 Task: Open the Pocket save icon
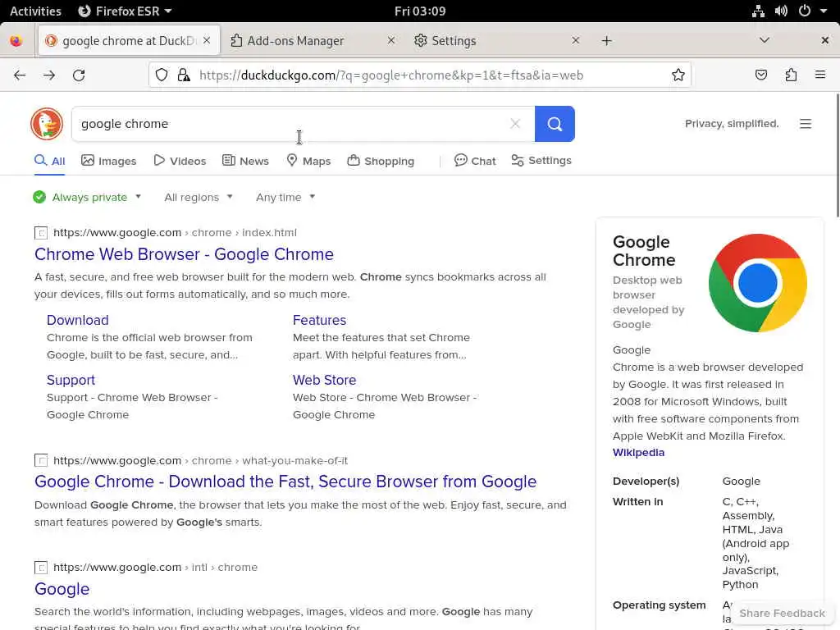(760, 75)
